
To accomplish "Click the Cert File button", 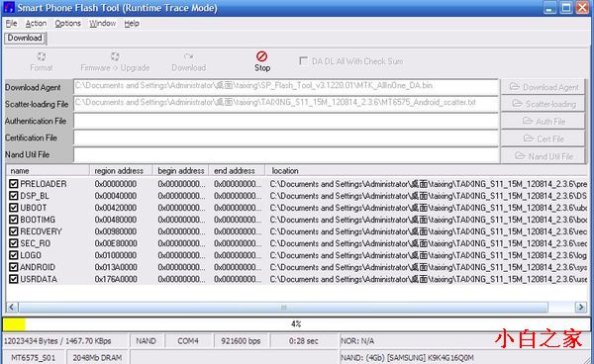I will tap(543, 138).
